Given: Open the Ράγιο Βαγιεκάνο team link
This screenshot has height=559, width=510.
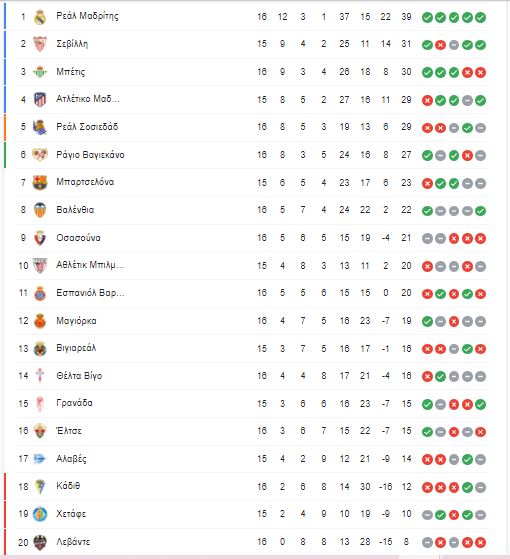Looking at the screenshot, I should [90, 155].
